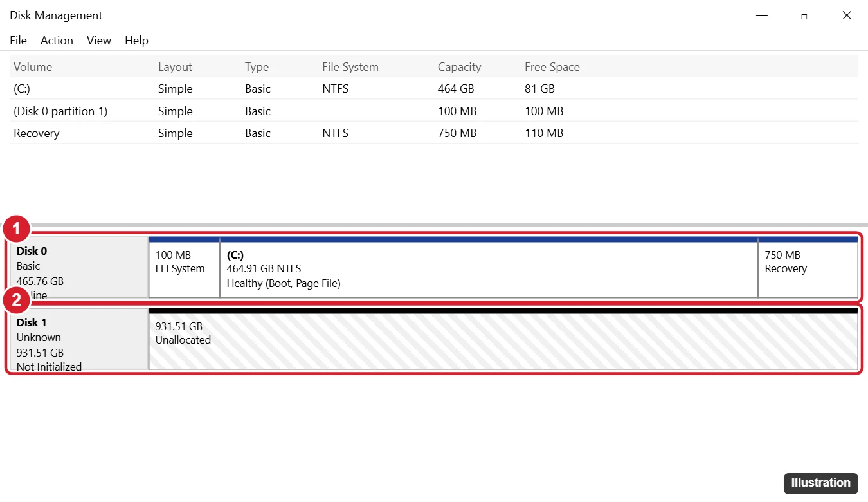This screenshot has width=868, height=502.
Task: Select the 750 MB Recovery partition block
Action: click(x=808, y=268)
